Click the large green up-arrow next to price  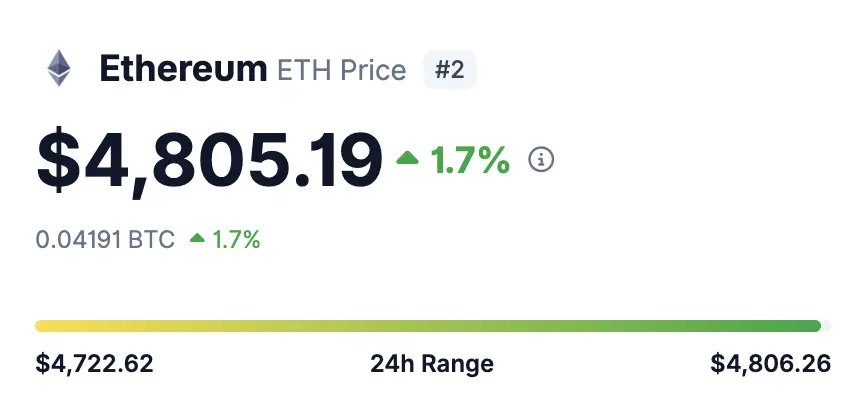pyautogui.click(x=407, y=159)
